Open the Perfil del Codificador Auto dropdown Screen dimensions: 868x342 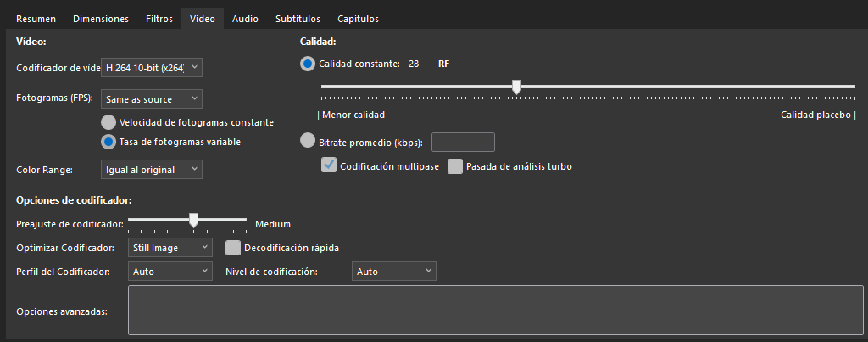pos(170,272)
